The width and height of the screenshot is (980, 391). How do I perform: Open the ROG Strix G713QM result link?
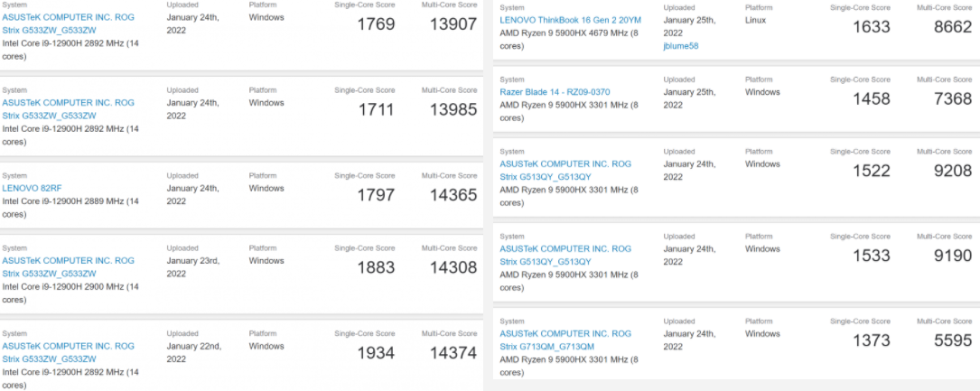565,340
